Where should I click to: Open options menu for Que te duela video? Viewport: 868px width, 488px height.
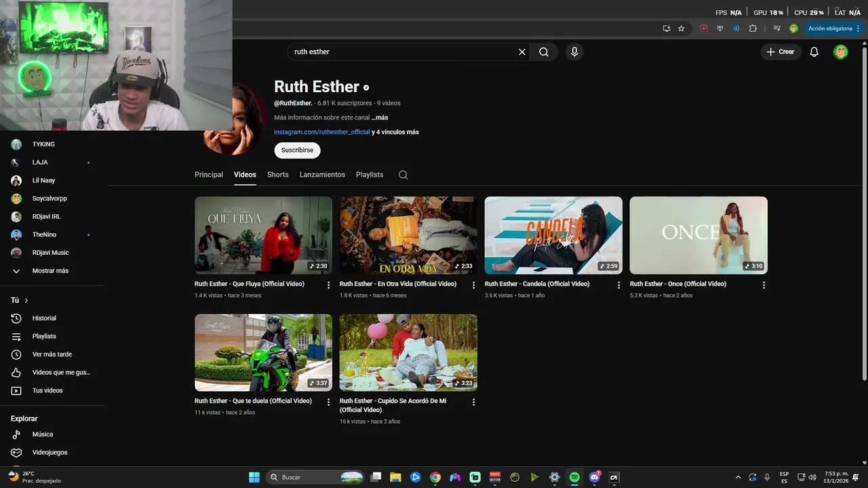point(329,402)
